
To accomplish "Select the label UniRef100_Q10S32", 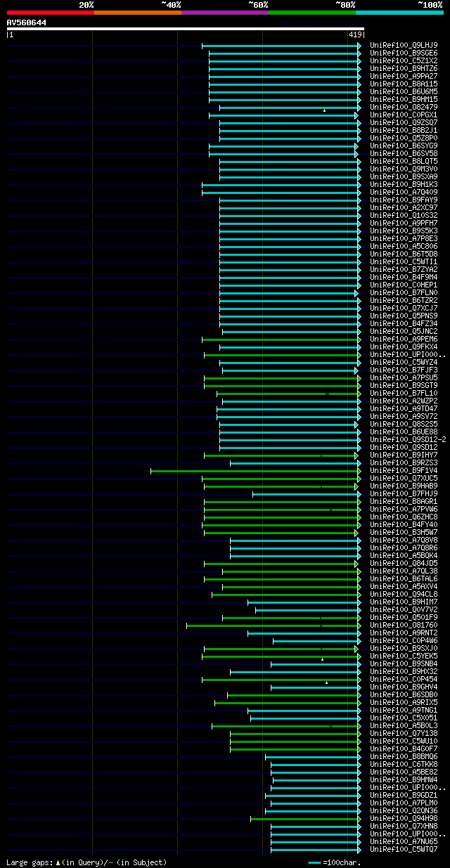I will [x=404, y=215].
